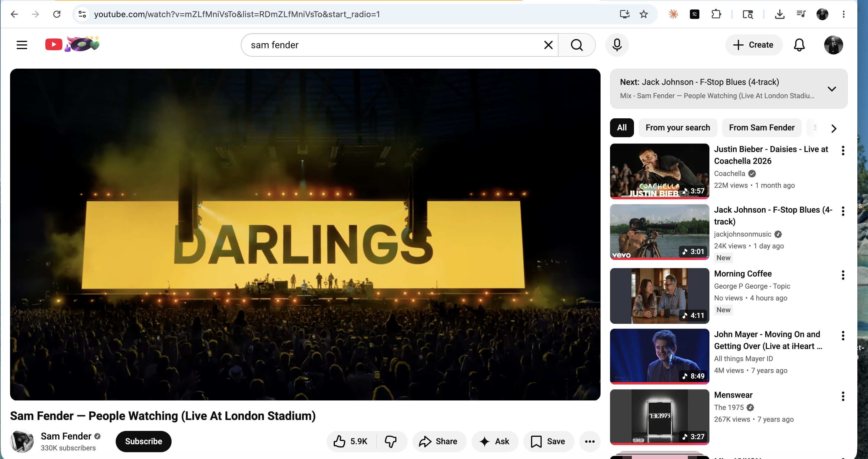Click the install app icon in address bar
Screen dimensions: 868x459
625,14
